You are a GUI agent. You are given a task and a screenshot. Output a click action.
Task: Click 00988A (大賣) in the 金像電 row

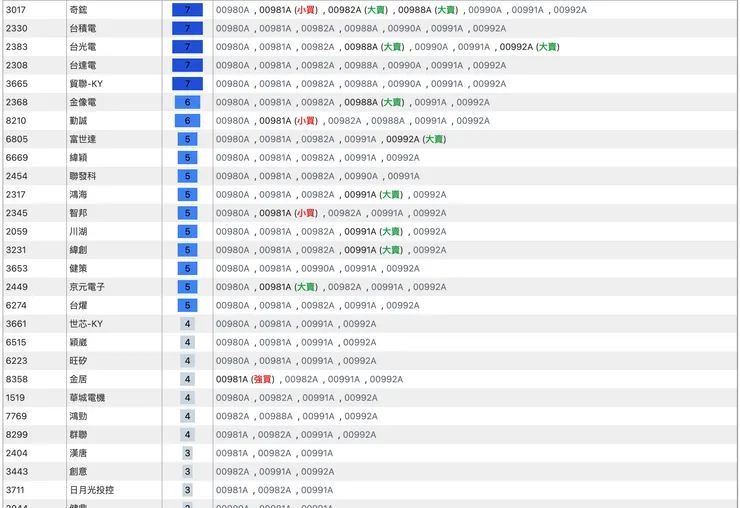374,102
